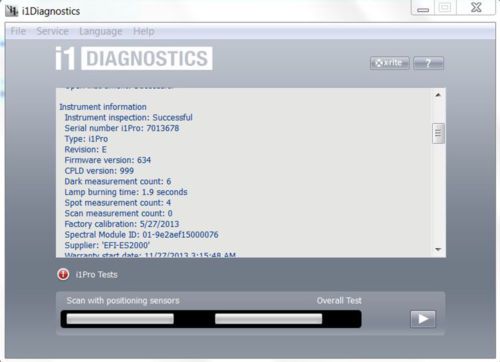500x362 pixels.
Task: Click the red i1Pro Tests warning icon
Action: [x=63, y=274]
